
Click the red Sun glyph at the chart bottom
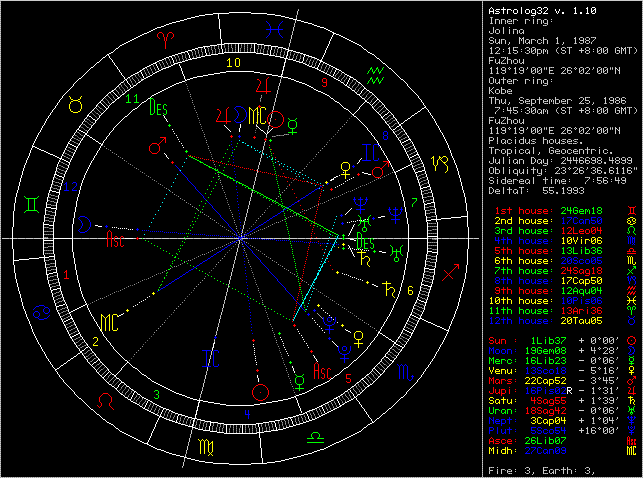(x=261, y=390)
